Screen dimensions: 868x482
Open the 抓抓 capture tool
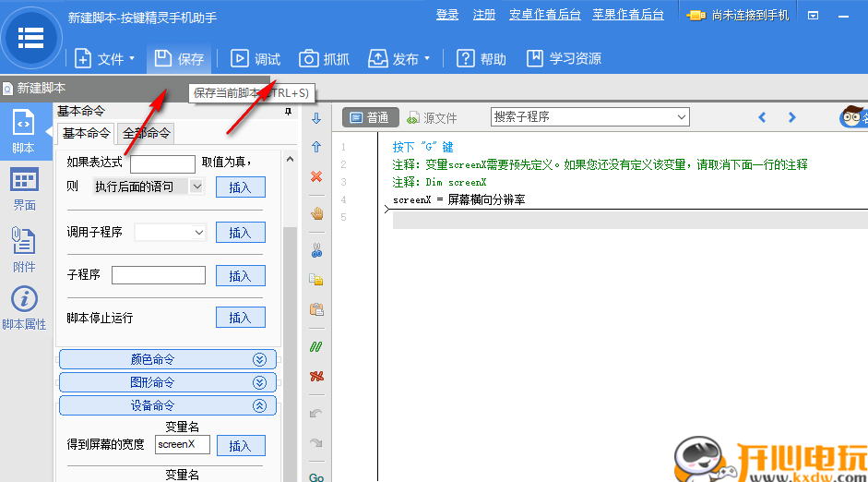(325, 58)
